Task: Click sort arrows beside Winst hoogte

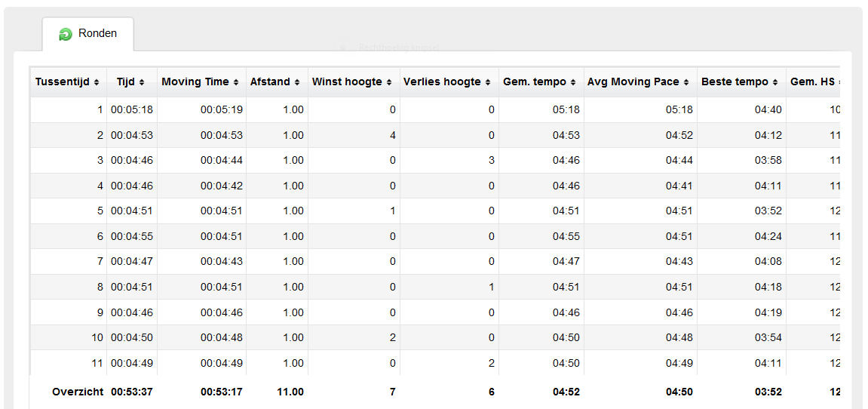Action: (x=389, y=82)
